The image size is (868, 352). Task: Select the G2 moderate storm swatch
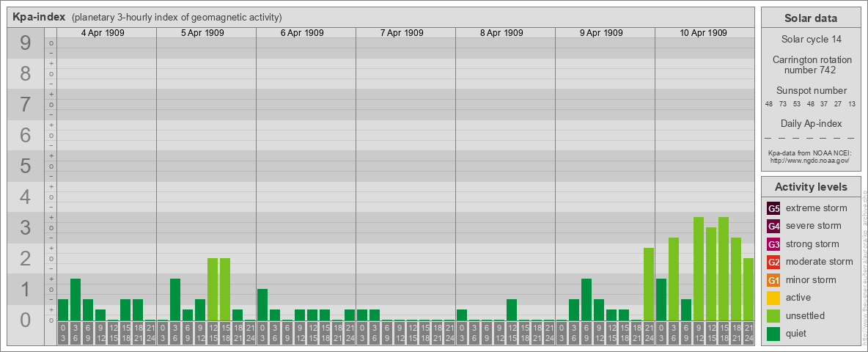point(773,262)
